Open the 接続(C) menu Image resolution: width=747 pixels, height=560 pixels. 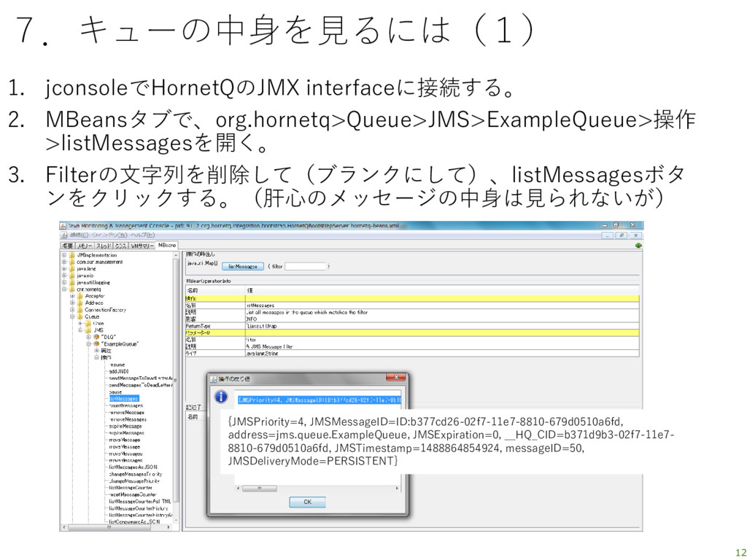79,235
